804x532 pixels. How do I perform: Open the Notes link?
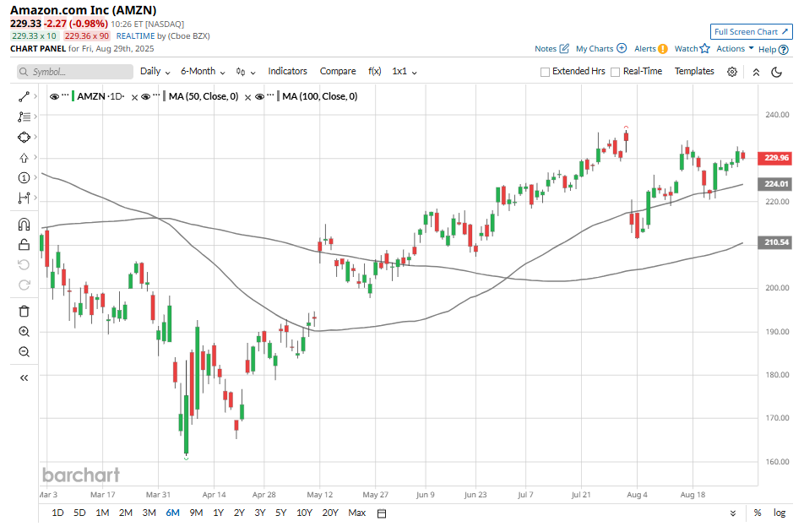[x=546, y=49]
